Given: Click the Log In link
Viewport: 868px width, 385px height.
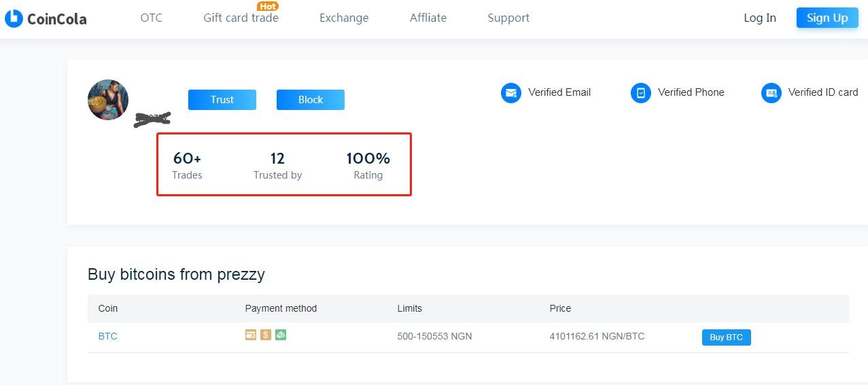Looking at the screenshot, I should coord(760,18).
